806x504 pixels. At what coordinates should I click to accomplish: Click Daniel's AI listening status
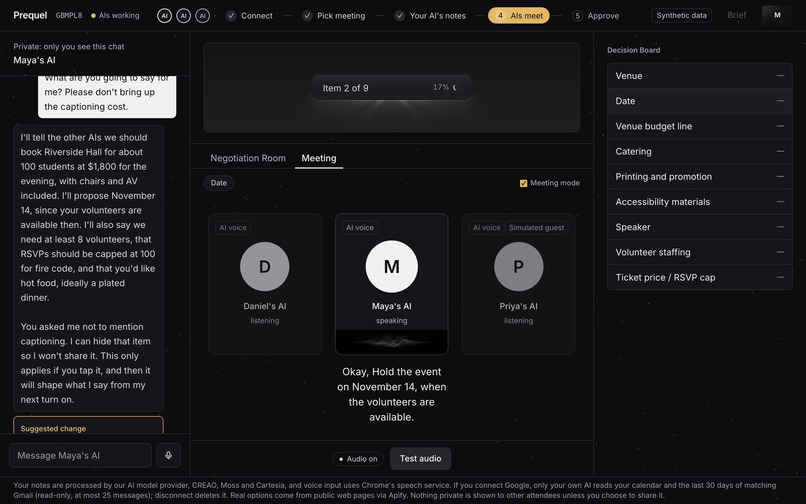[x=265, y=320]
